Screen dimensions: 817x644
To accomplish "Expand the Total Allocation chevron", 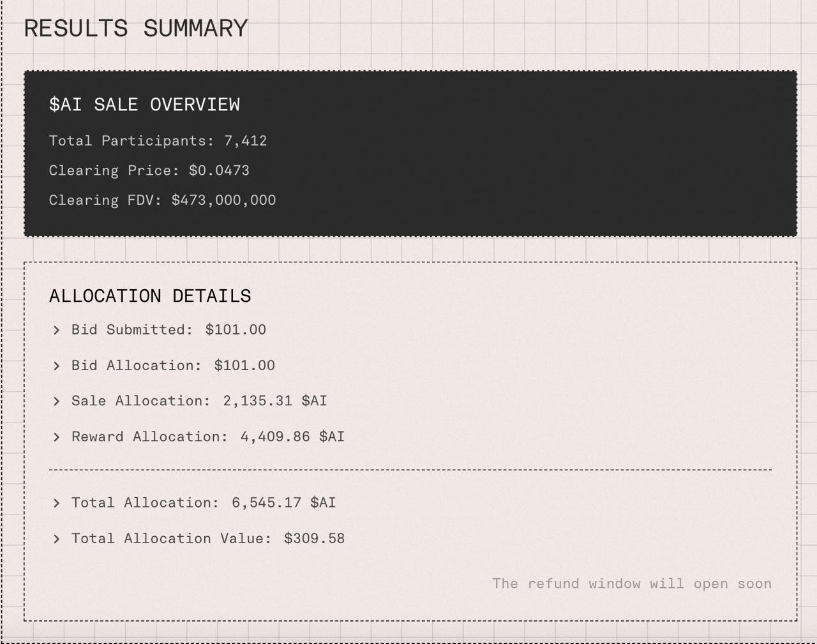I will [56, 503].
